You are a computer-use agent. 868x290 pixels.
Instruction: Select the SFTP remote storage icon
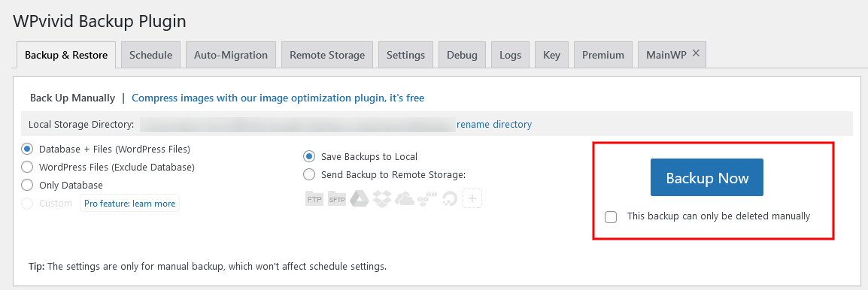[336, 198]
